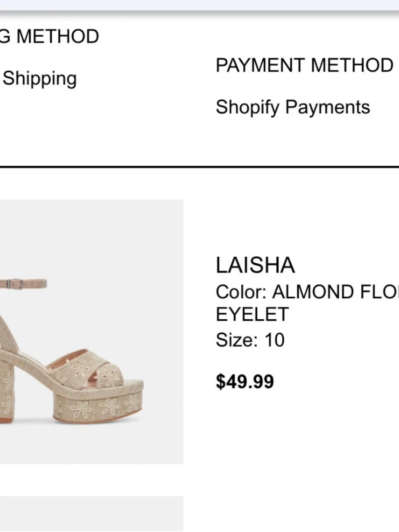Click the Shipping method text
The width and height of the screenshot is (399, 532).
coord(39,79)
